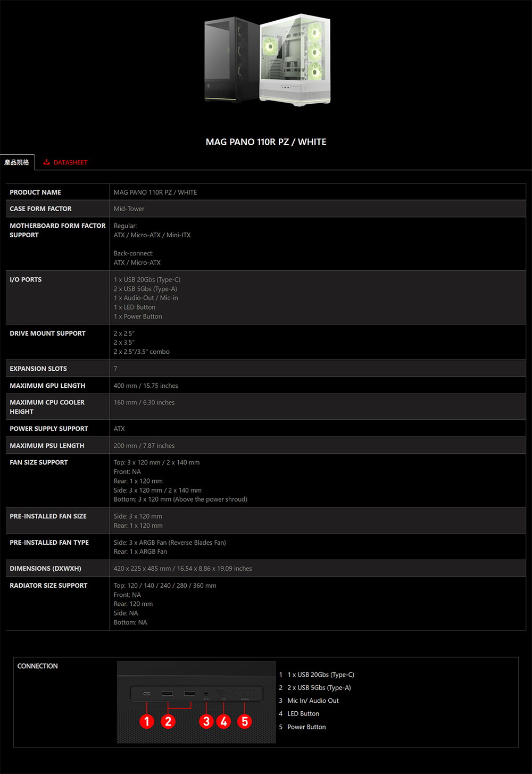This screenshot has width=532, height=774.
Task: Click the USB Type-C port in diagram
Action: click(x=147, y=694)
